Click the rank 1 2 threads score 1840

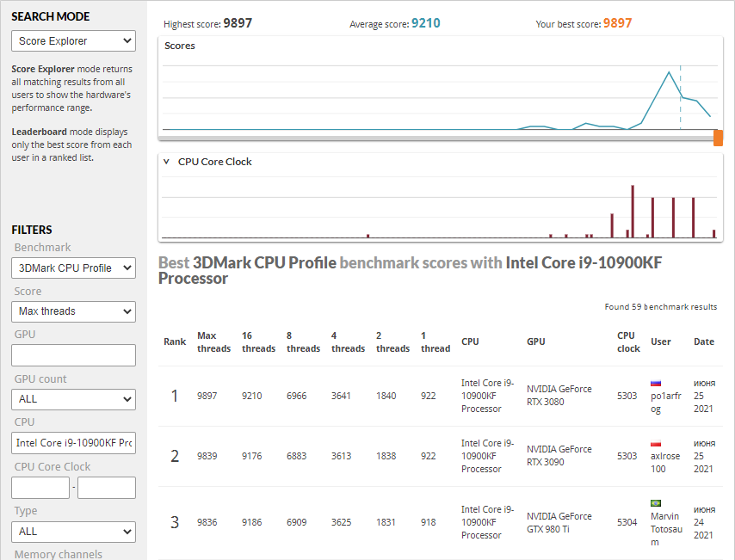click(386, 396)
